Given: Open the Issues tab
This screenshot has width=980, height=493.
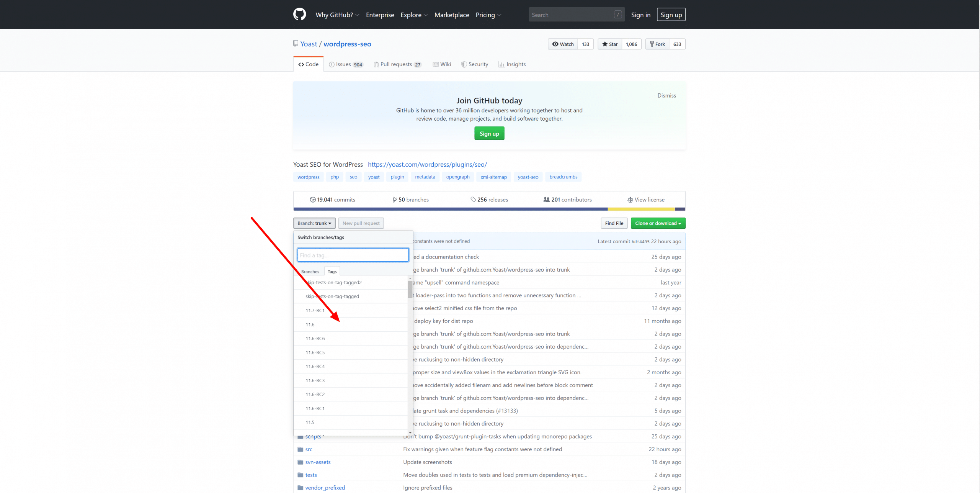Looking at the screenshot, I should click(x=346, y=64).
